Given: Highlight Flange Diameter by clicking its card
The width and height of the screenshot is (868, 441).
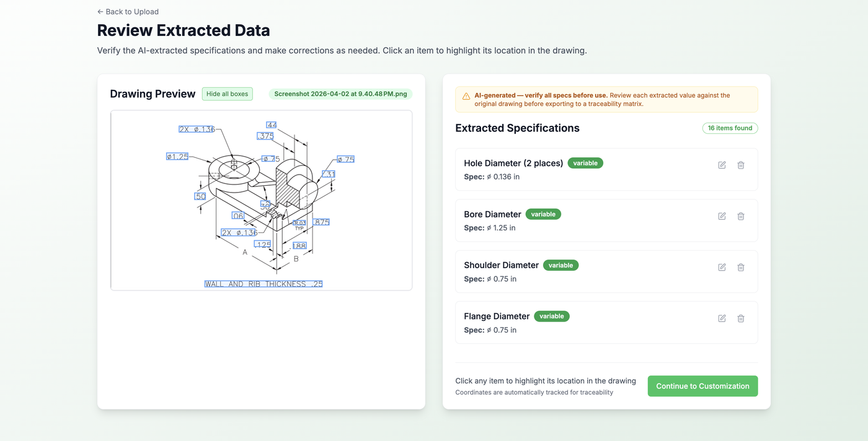Looking at the screenshot, I should [558, 322].
